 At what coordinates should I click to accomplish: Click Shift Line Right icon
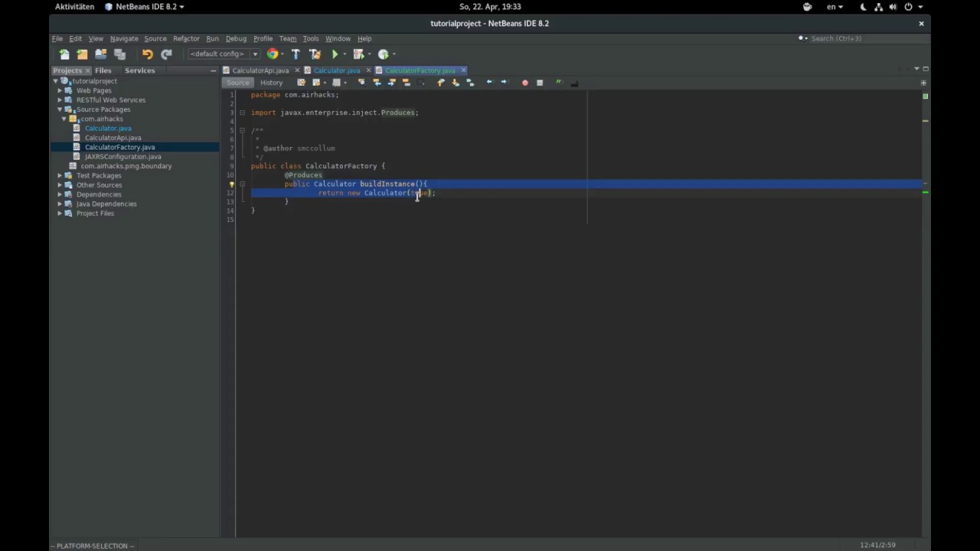504,83
